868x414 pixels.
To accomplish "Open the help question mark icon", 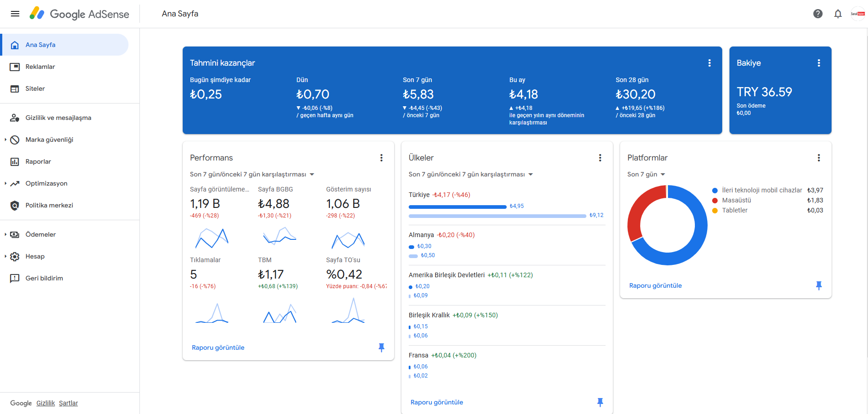I will coord(818,14).
